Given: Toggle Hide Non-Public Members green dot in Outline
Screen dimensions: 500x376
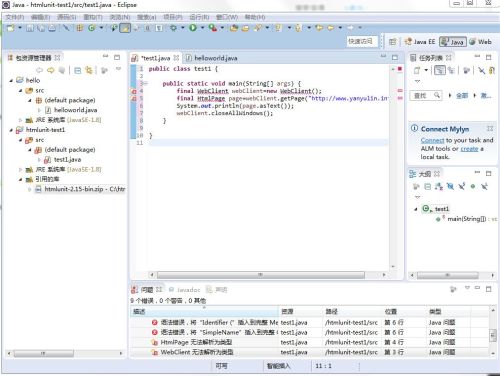Looking at the screenshot, I should (x=473, y=186).
